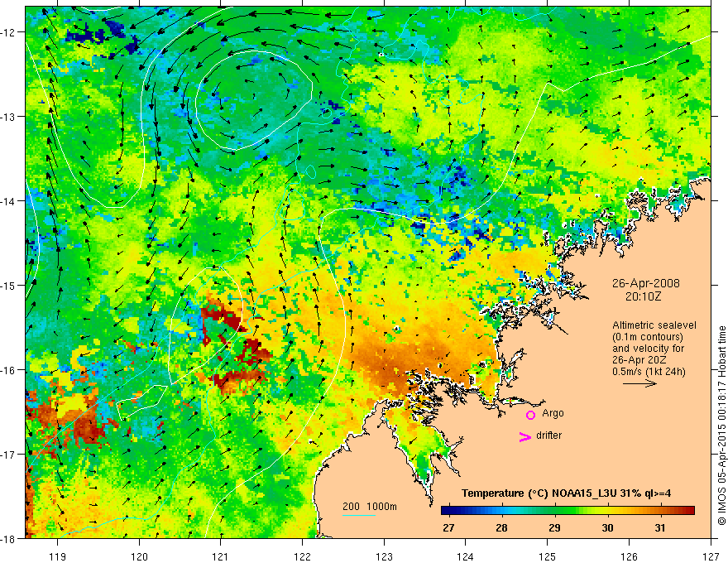
Task: Click the latitude axis label -14
Action: point(9,201)
